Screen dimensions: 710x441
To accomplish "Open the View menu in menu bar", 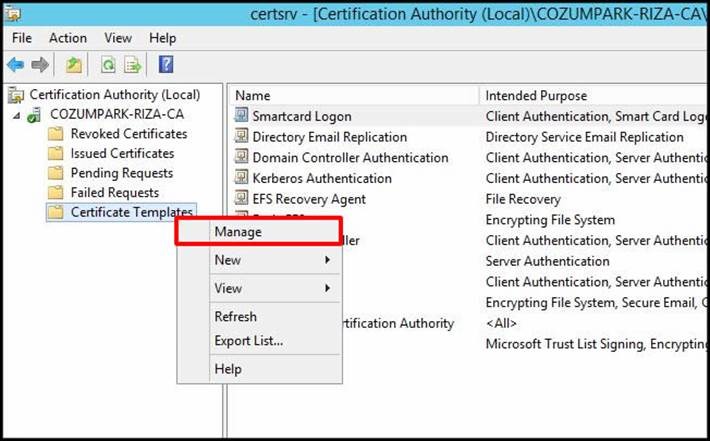I will point(118,38).
